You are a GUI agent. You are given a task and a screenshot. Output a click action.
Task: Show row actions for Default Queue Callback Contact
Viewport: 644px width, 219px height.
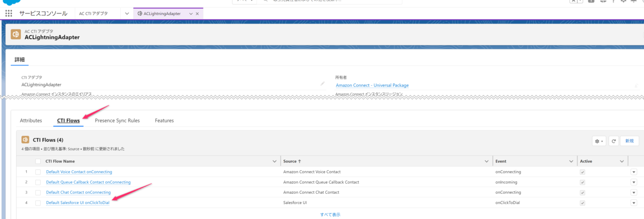(633, 182)
